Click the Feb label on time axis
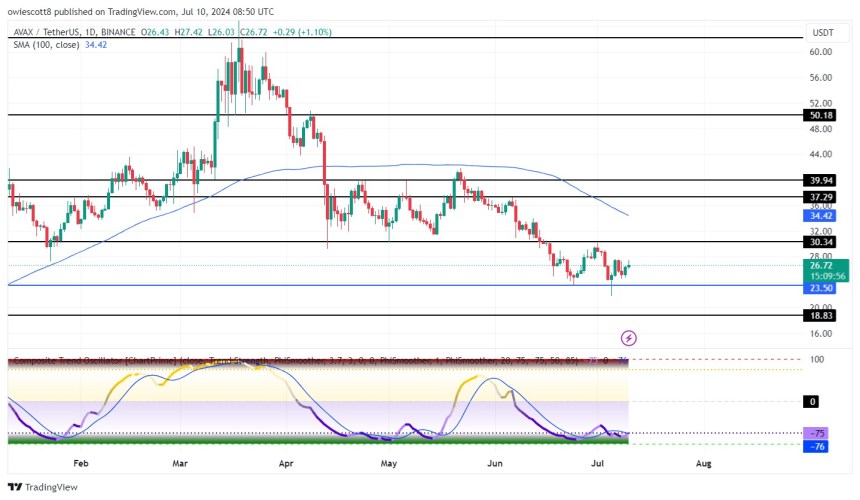Image resolution: width=860 pixels, height=500 pixels. click(x=81, y=464)
